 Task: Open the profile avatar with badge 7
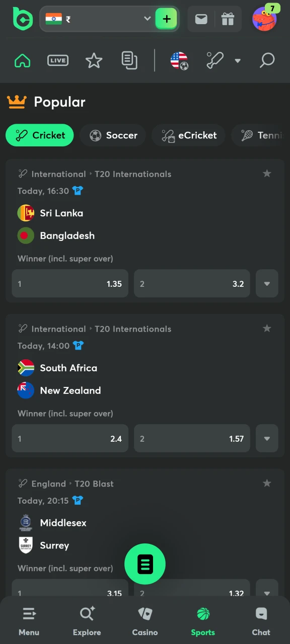(x=264, y=19)
